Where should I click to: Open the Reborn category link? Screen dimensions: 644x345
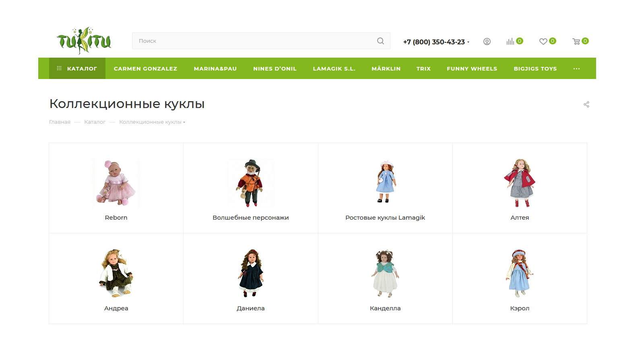point(116,218)
